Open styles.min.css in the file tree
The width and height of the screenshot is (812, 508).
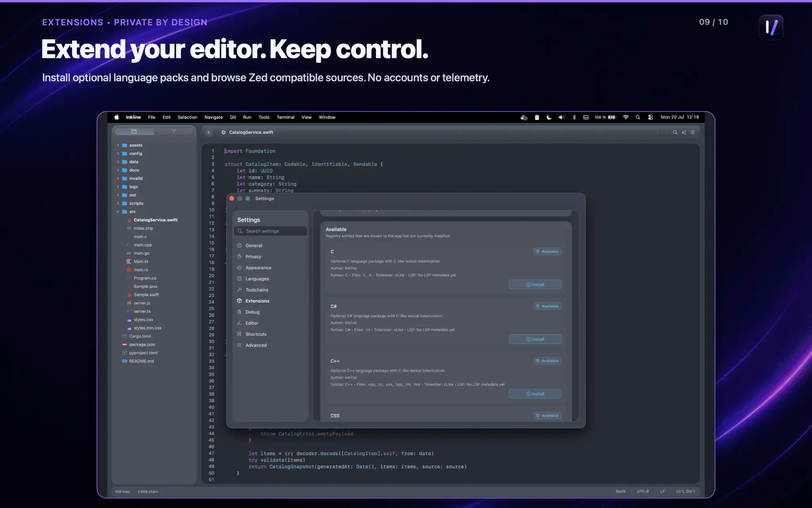147,328
